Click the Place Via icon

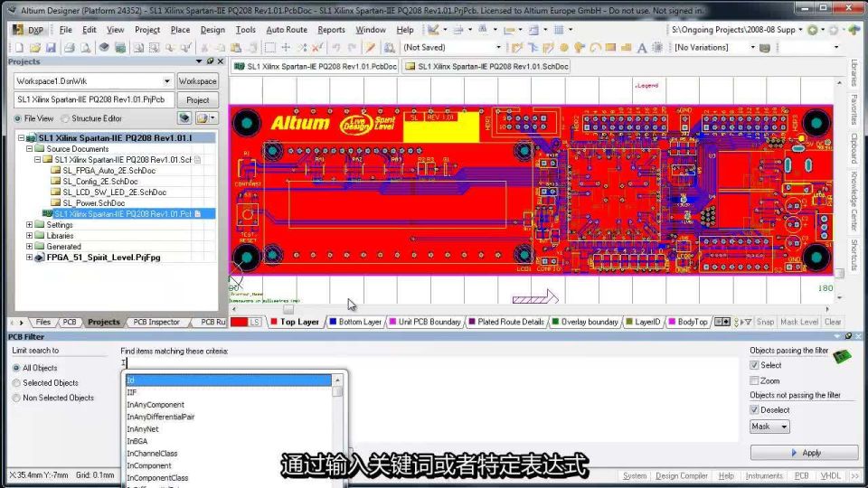point(580,48)
